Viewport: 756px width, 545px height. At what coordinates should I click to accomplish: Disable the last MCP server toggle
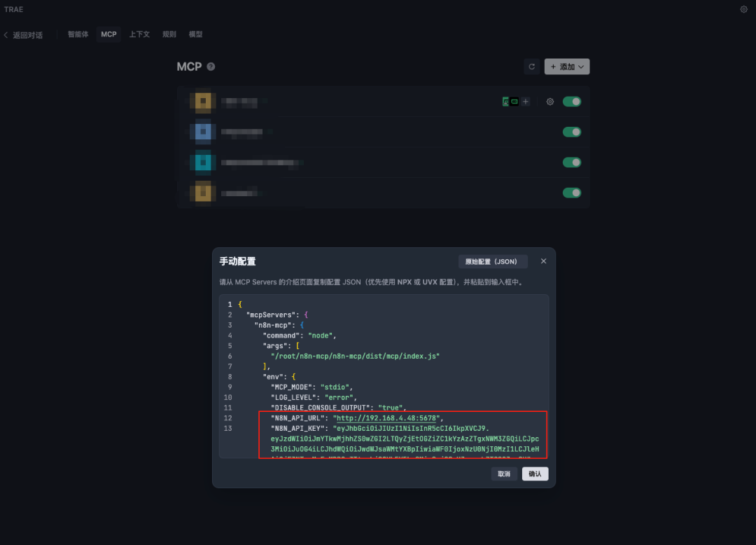[572, 192]
